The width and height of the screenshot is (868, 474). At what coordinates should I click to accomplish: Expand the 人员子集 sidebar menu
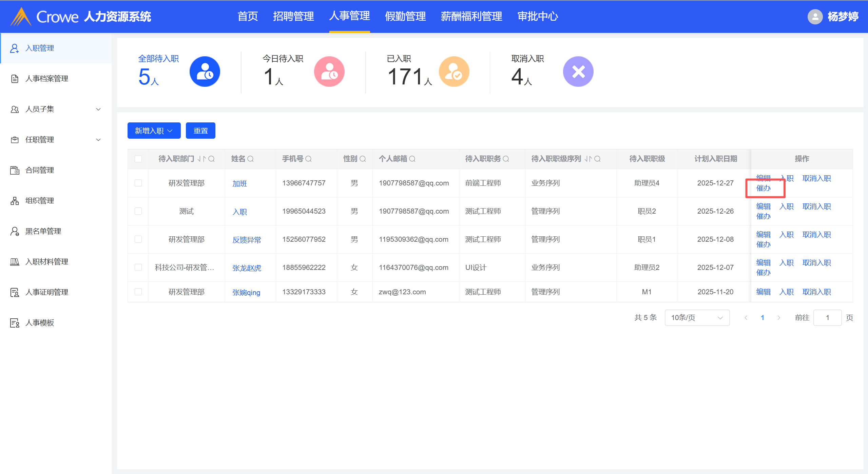point(56,109)
